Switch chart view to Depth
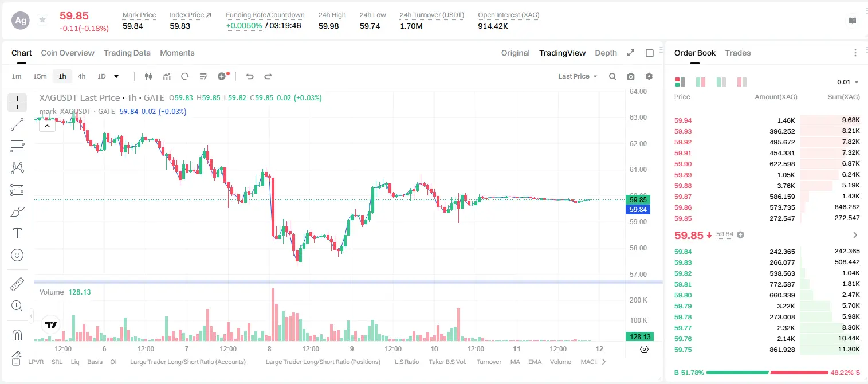868x384 pixels. coord(606,53)
